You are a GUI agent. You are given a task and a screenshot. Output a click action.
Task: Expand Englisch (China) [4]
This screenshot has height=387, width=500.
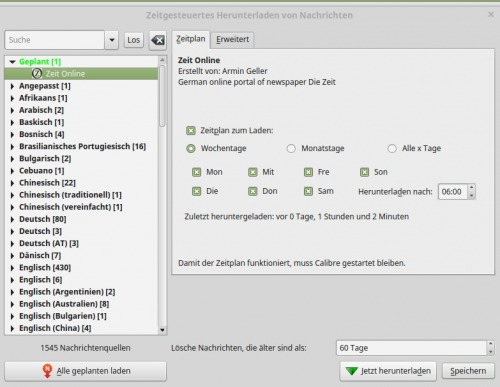point(12,328)
